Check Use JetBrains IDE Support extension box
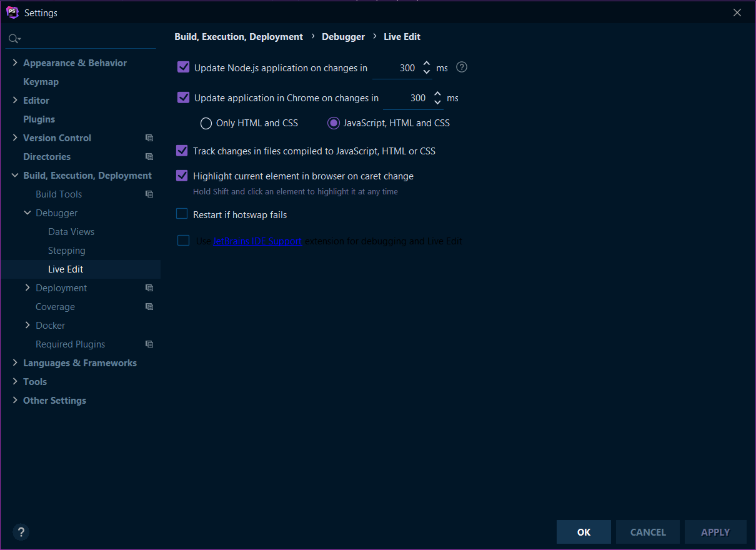The height and width of the screenshot is (550, 756). (183, 240)
